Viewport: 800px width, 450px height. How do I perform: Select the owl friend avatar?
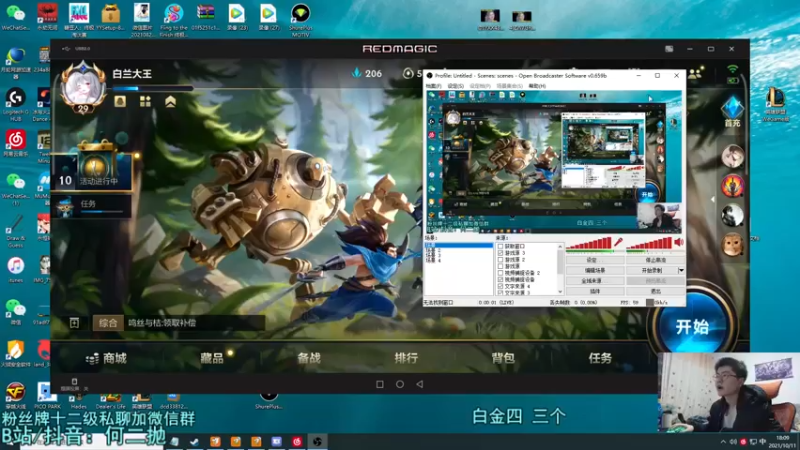pyautogui.click(x=732, y=244)
